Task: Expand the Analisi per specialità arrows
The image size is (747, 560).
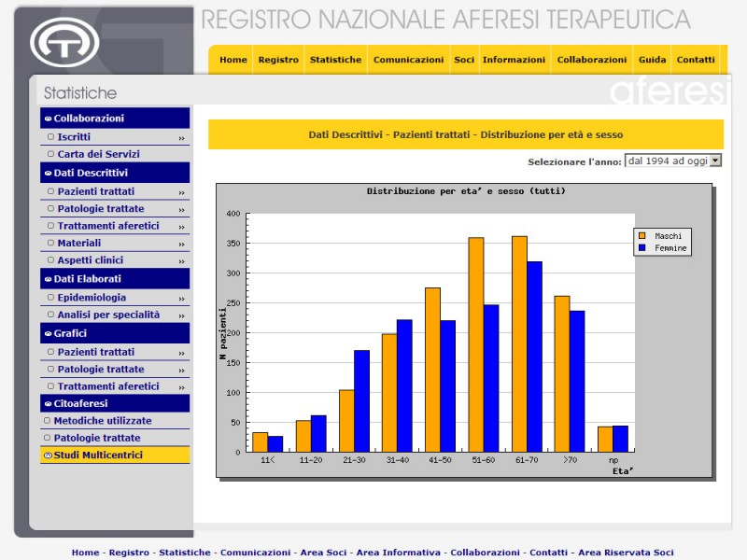Action: coord(181,316)
